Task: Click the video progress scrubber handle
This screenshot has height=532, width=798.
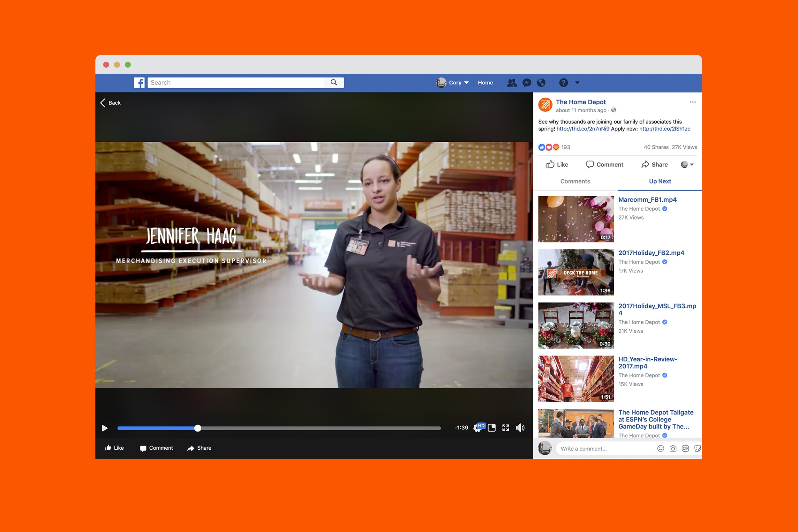Action: pos(198,428)
